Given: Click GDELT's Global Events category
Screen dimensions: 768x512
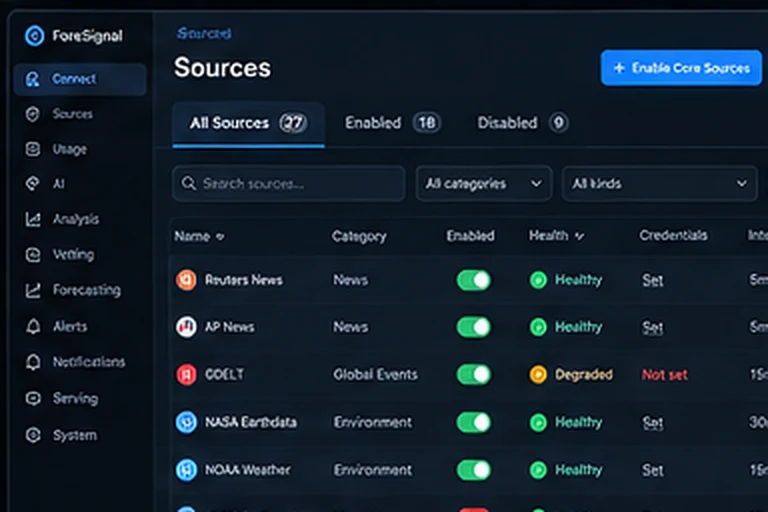Looking at the screenshot, I should click(x=375, y=375).
